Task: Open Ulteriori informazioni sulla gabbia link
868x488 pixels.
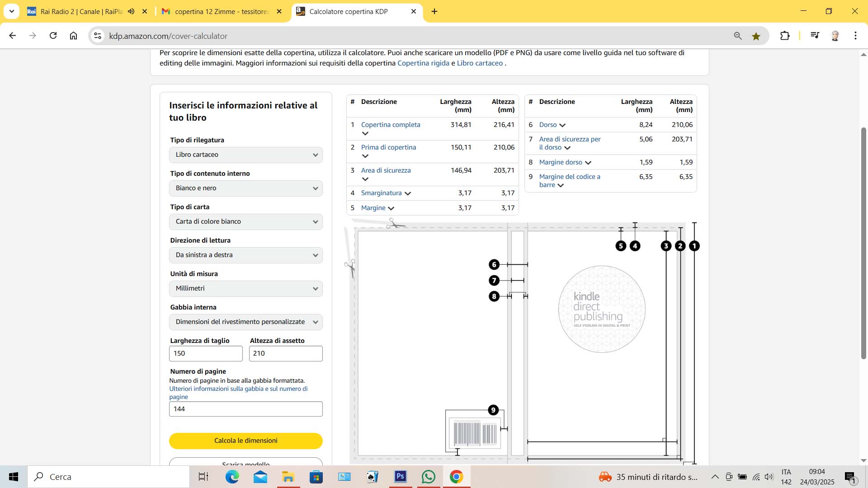Action: click(x=238, y=393)
